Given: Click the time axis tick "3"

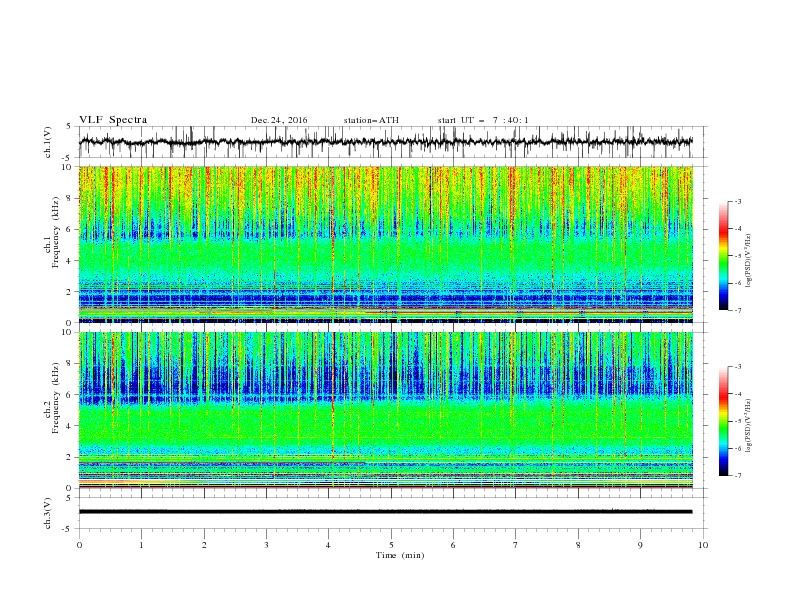Looking at the screenshot, I should pyautogui.click(x=266, y=545).
